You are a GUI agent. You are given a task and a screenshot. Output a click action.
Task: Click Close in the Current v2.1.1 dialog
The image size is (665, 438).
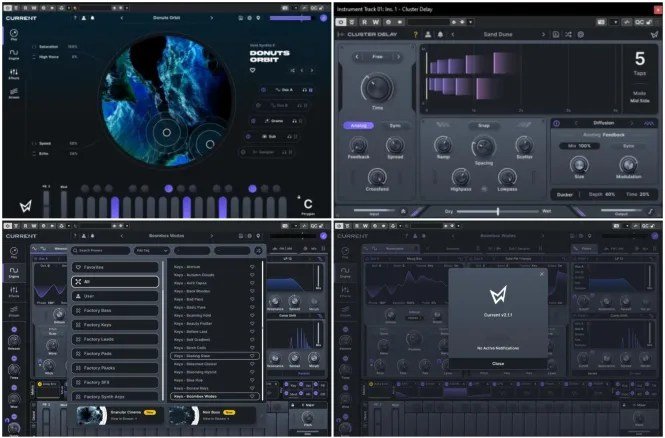[498, 364]
